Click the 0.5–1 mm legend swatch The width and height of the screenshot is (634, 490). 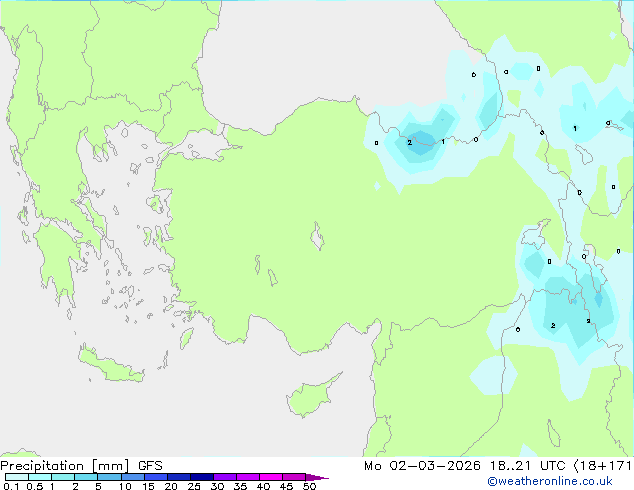pyautogui.click(x=40, y=477)
